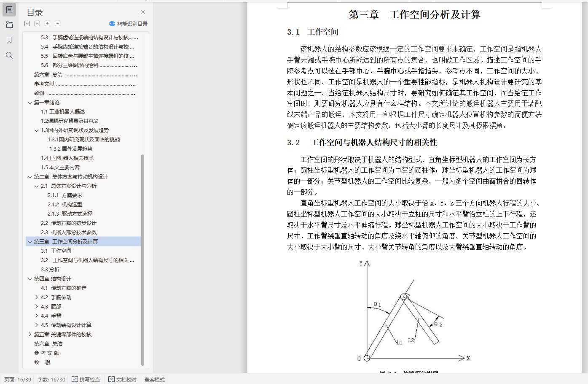588x384 pixels.
Task: Click the expand-all down-arrow outline icon
Action: point(27,24)
